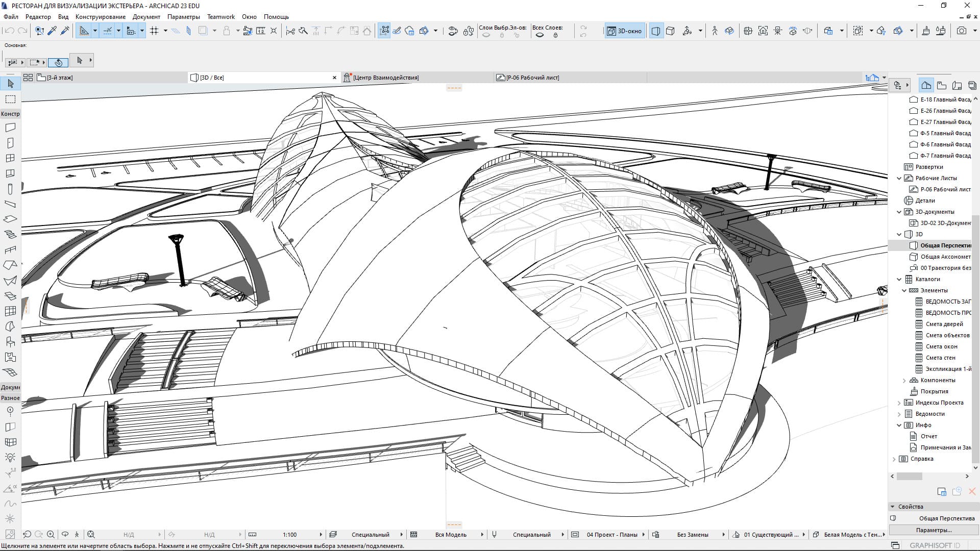Viewport: 980px width, 551px height.
Task: Switch to P-06 Рабочий лист tab
Action: (x=533, y=77)
